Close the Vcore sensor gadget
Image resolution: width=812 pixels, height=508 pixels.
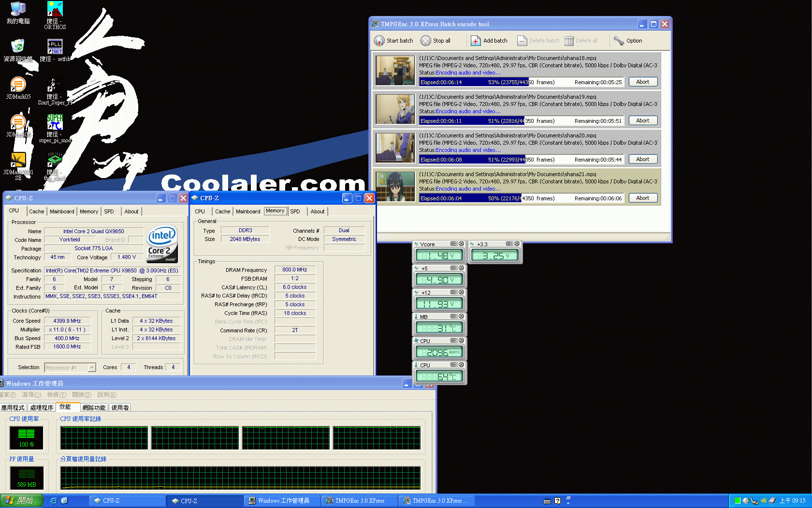click(462, 244)
